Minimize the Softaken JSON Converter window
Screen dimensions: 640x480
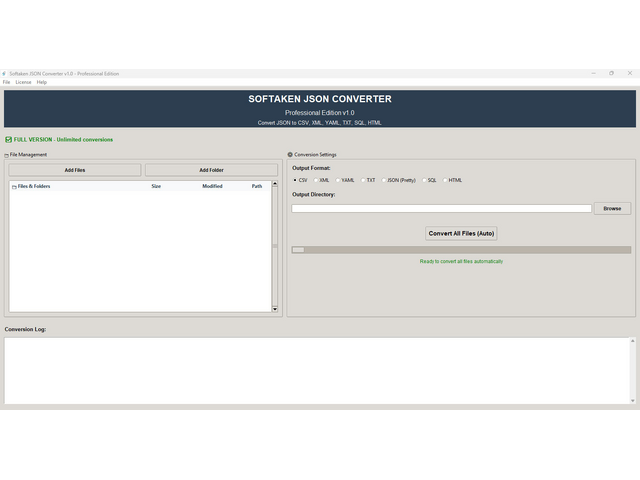pyautogui.click(x=593, y=73)
